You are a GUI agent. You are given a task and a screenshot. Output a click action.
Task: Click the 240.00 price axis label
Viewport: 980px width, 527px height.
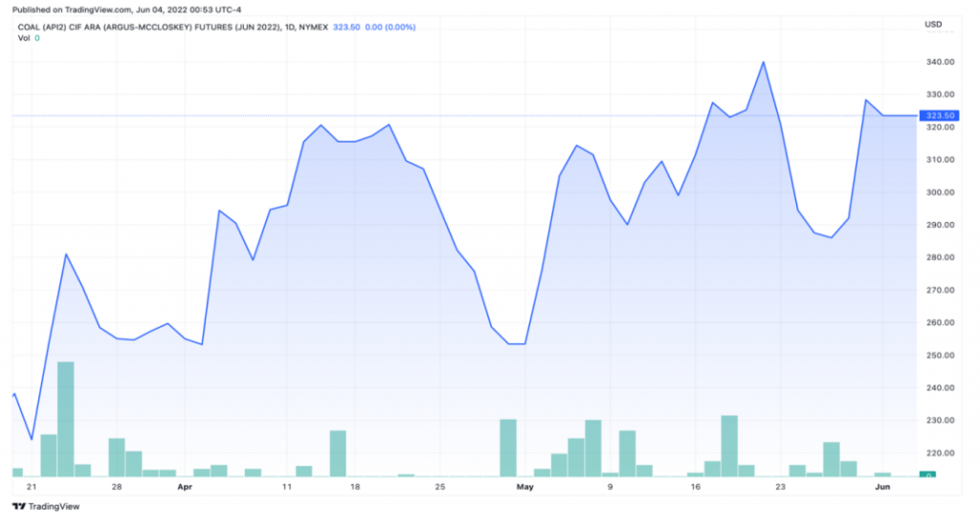click(x=940, y=387)
